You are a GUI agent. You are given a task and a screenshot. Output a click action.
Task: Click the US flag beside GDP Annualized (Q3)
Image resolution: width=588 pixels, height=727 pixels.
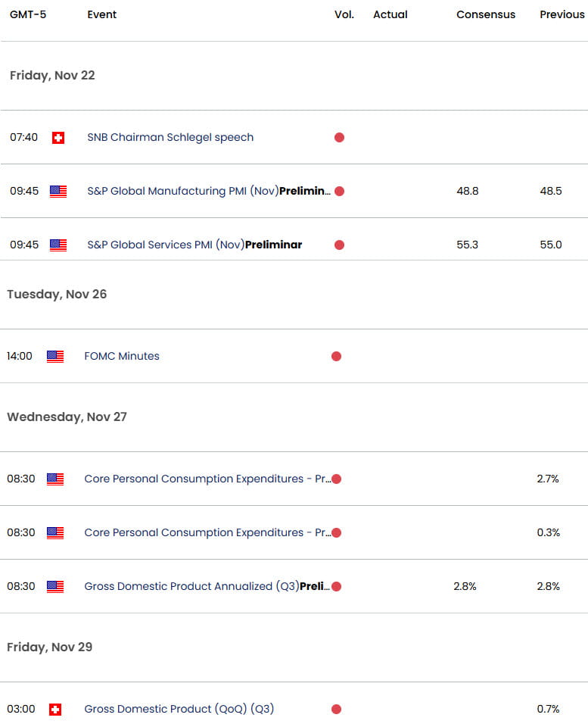tap(54, 586)
